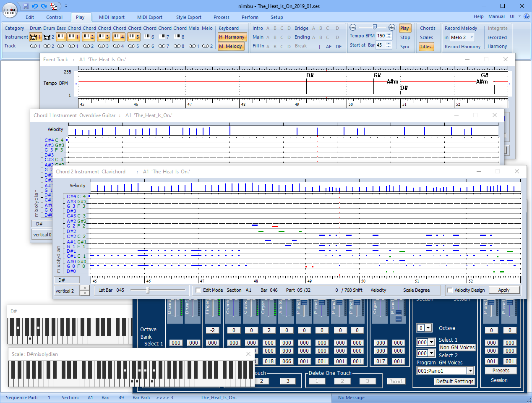
Task: Click the Stop button
Action: click(405, 37)
